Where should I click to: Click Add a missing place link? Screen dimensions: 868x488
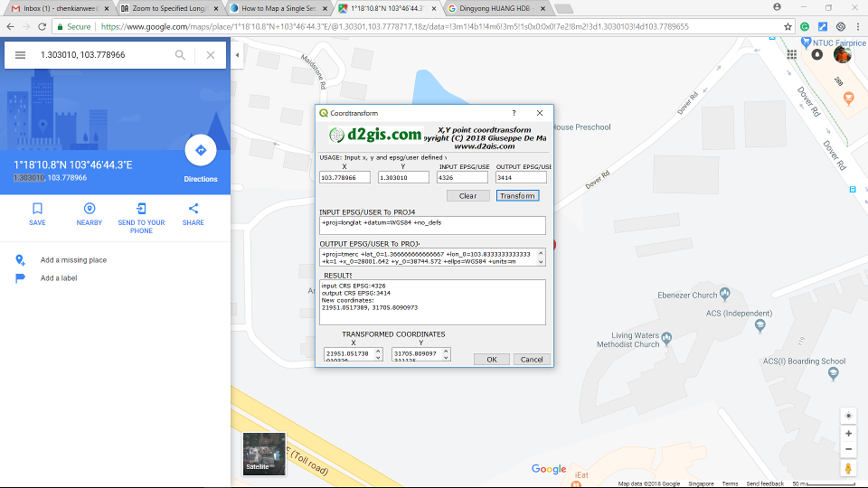[x=73, y=260]
